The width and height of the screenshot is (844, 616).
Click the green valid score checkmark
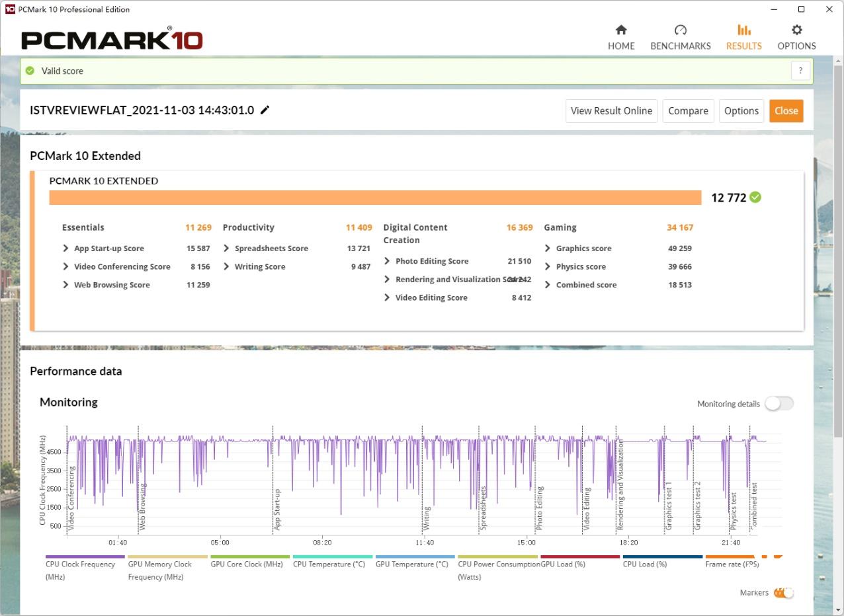(30, 71)
